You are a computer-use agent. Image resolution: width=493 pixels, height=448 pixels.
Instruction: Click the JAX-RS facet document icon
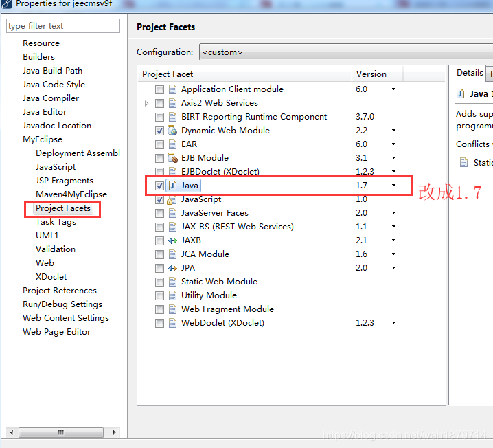(172, 227)
